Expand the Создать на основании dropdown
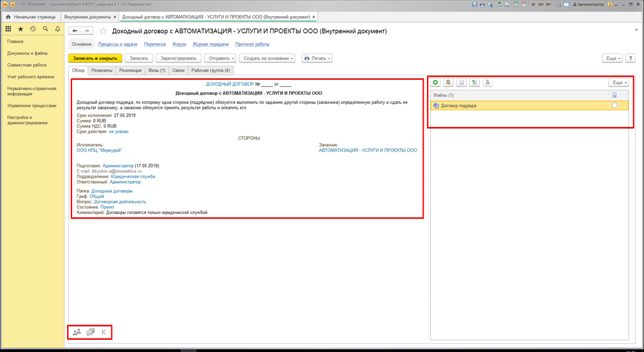This screenshot has width=644, height=352. tap(267, 59)
